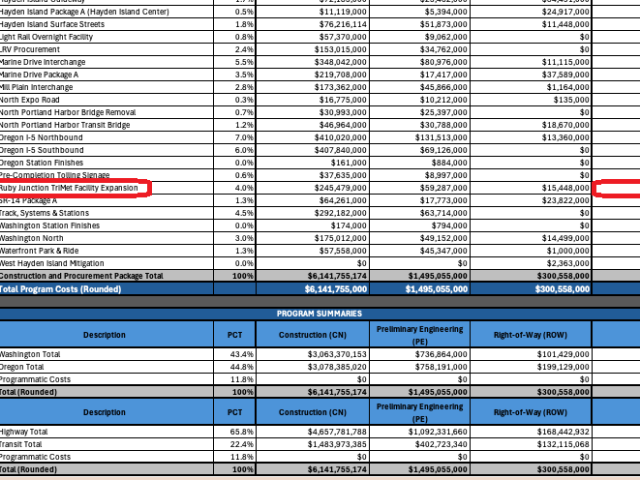Image resolution: width=640 pixels, height=480 pixels.
Task: Click Construction and Procurement Package Total label
Action: pos(82,276)
